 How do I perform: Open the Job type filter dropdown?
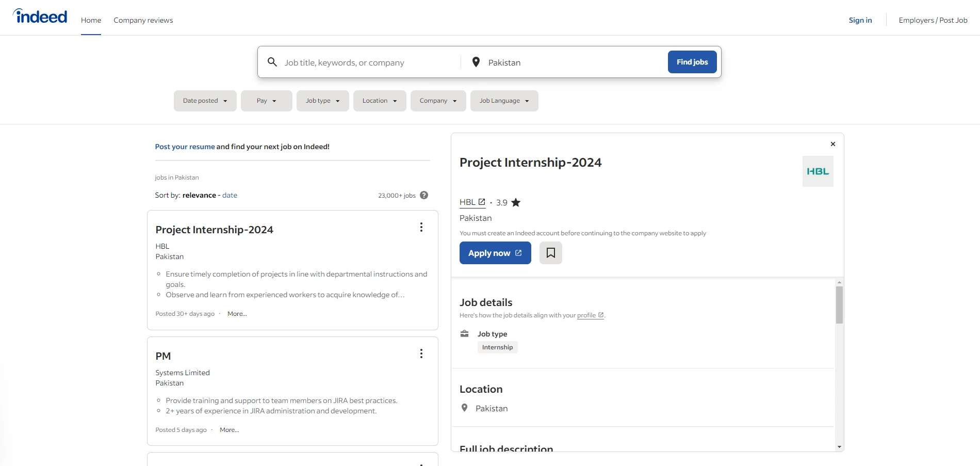[323, 101]
